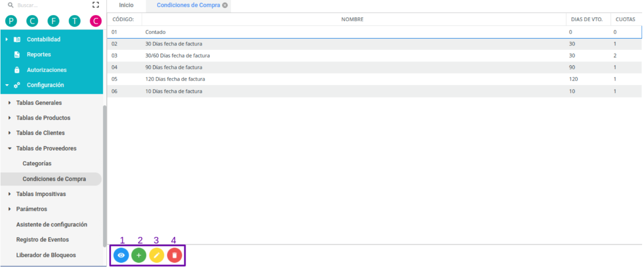
Task: Expand Tablas de Productos tree arrow
Action: [10, 118]
